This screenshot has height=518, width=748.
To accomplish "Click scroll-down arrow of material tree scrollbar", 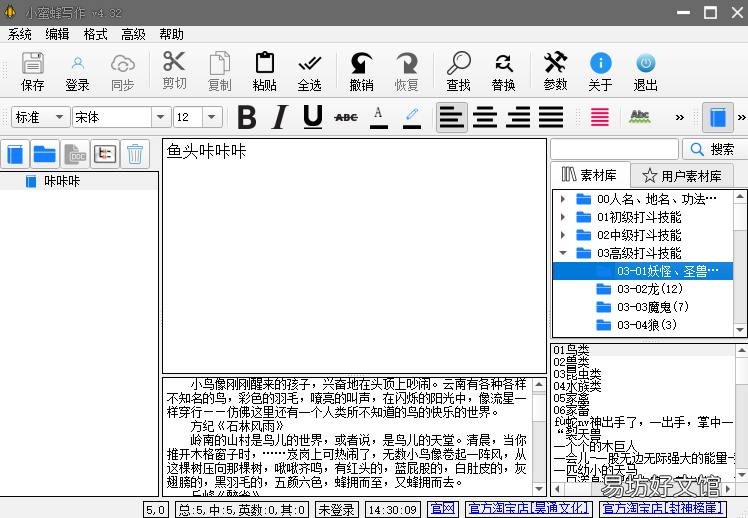I will click(x=740, y=330).
